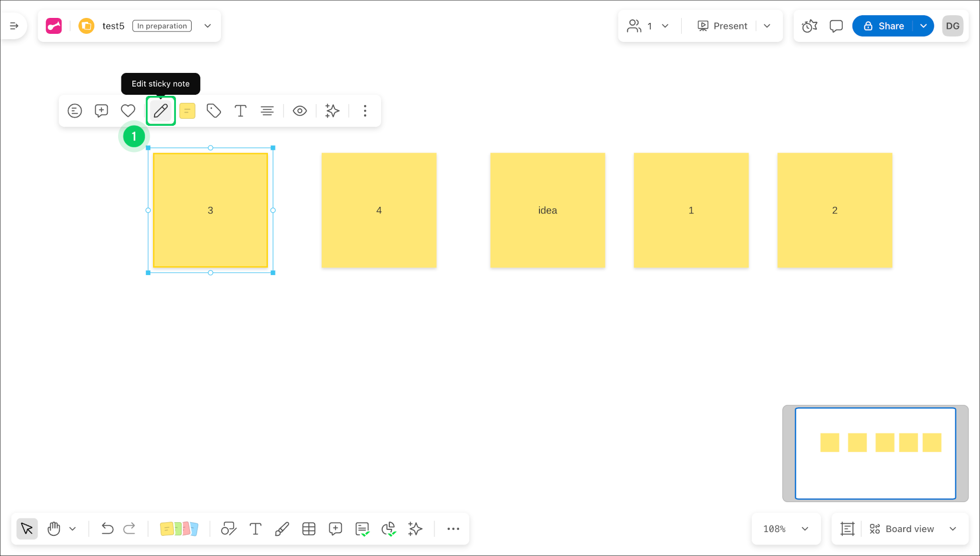
Task: Click the Present button
Action: pyautogui.click(x=722, y=26)
